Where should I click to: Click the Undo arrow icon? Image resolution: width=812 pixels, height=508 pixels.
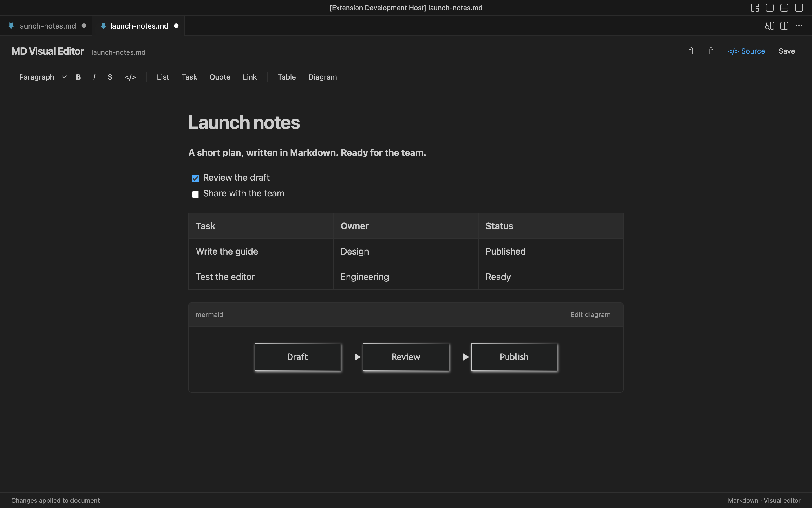[x=691, y=51]
